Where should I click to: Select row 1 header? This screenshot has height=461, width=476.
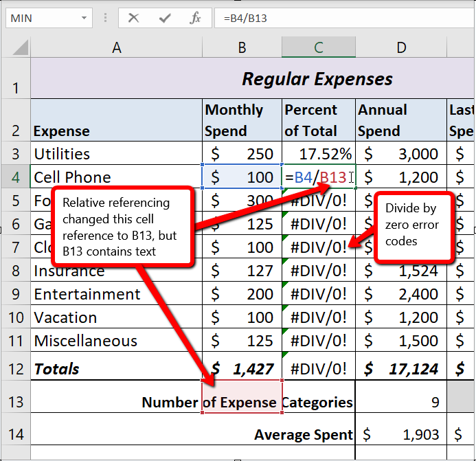[16, 78]
